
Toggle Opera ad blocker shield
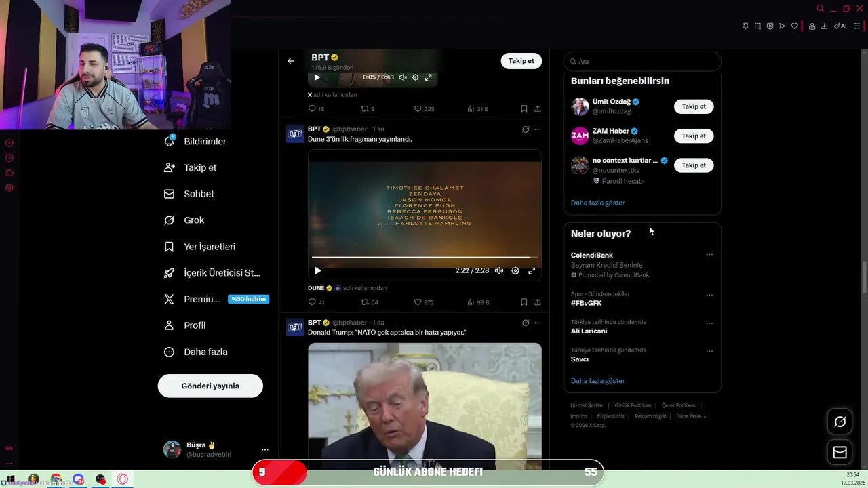coord(770,26)
